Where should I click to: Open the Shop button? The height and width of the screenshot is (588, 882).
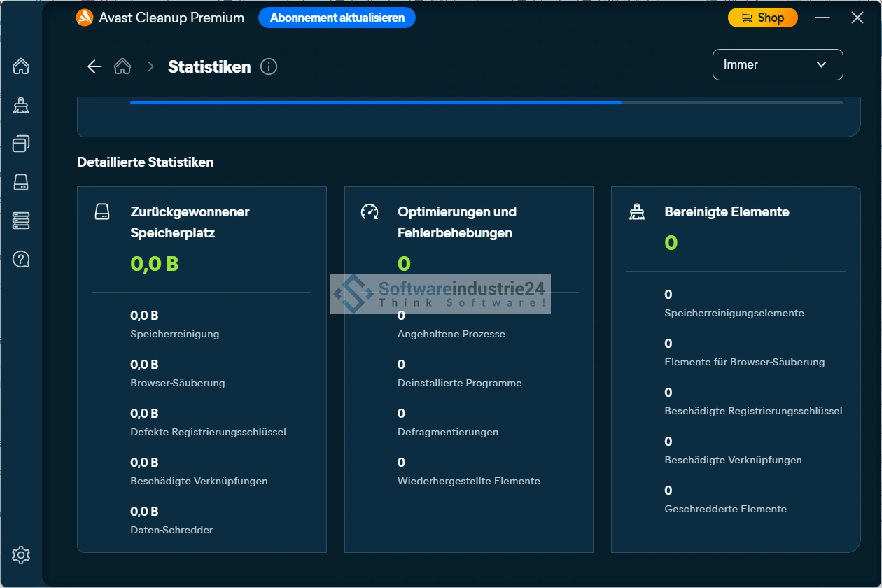pyautogui.click(x=762, y=18)
